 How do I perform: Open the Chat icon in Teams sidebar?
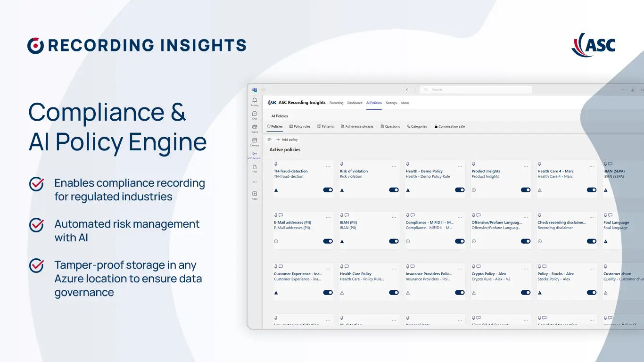(255, 114)
